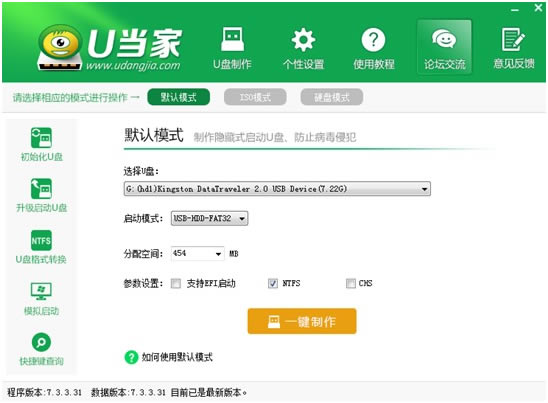548x403 pixels.
Task: Enable the CHS checkbox
Action: (x=351, y=283)
